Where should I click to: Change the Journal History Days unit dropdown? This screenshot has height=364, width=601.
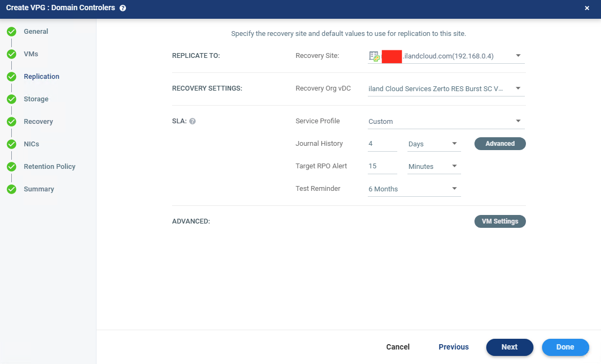coord(454,144)
